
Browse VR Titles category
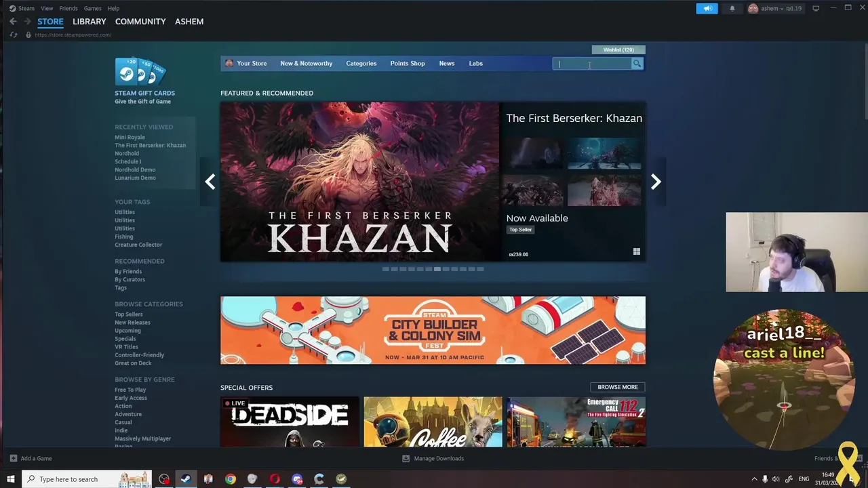click(126, 347)
